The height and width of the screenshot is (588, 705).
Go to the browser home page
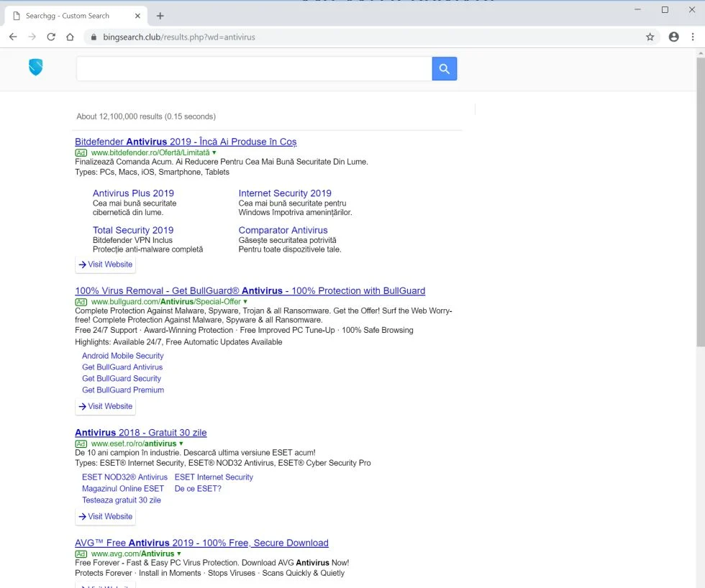tap(70, 37)
